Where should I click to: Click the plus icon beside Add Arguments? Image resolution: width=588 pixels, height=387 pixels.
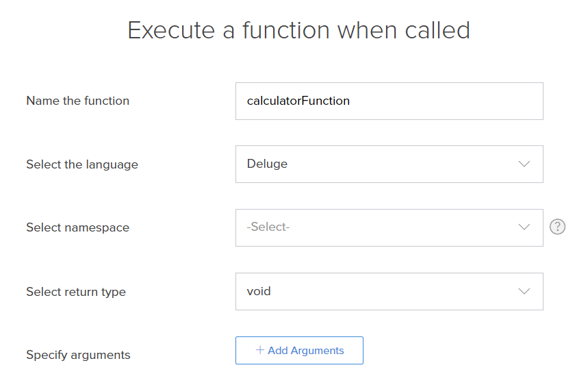click(x=260, y=350)
